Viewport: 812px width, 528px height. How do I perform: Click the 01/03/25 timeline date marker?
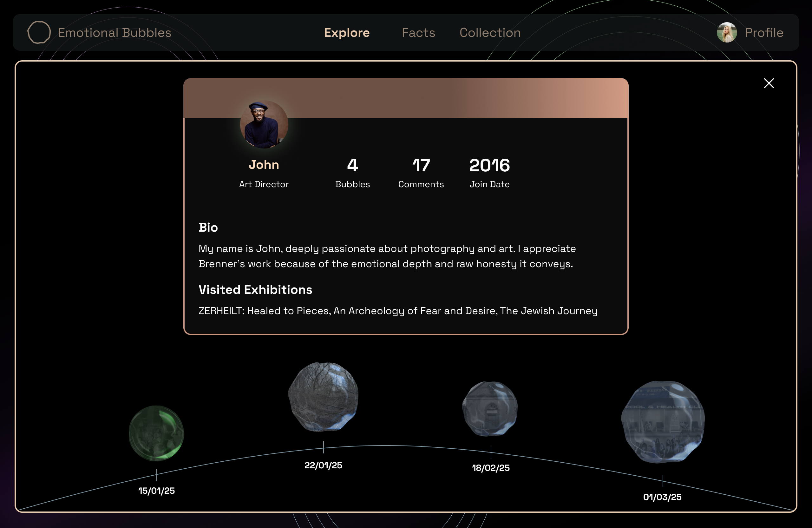coord(662,497)
